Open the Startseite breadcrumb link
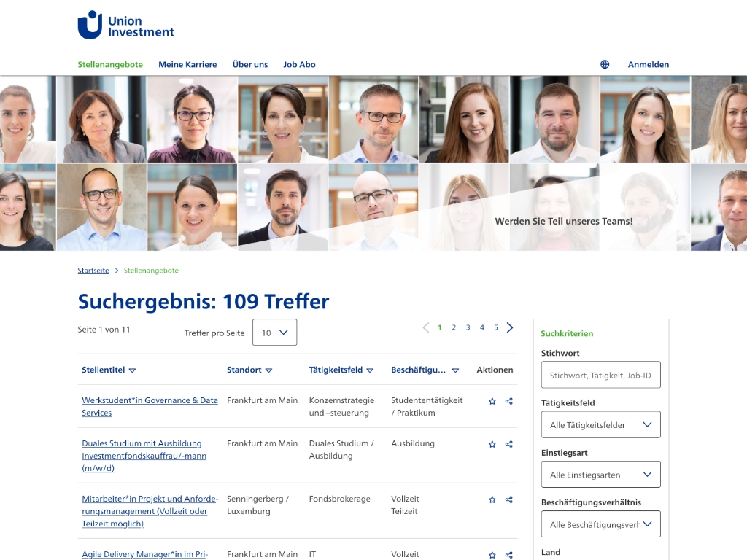Screen dimensions: 747x560 [x=93, y=271]
